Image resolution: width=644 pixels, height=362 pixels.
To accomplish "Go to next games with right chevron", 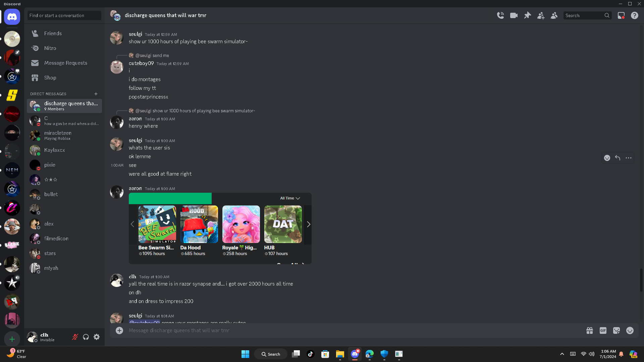I will [309, 224].
